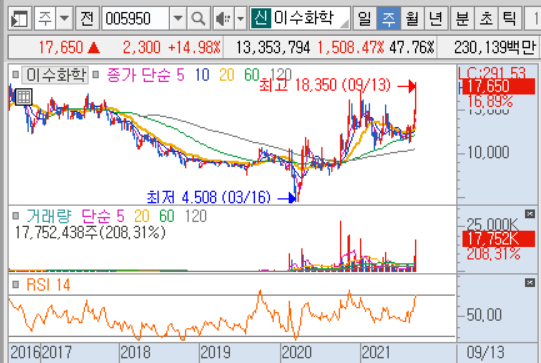This screenshot has height=363, width=541.
Task: Switch to yearly chart with 년
Action: [436, 18]
